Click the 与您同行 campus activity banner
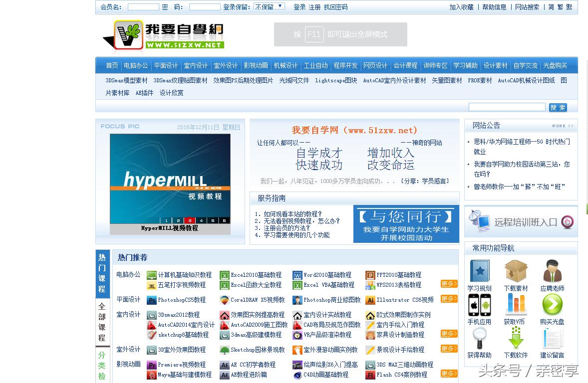This screenshot has width=588, height=383. [406, 224]
